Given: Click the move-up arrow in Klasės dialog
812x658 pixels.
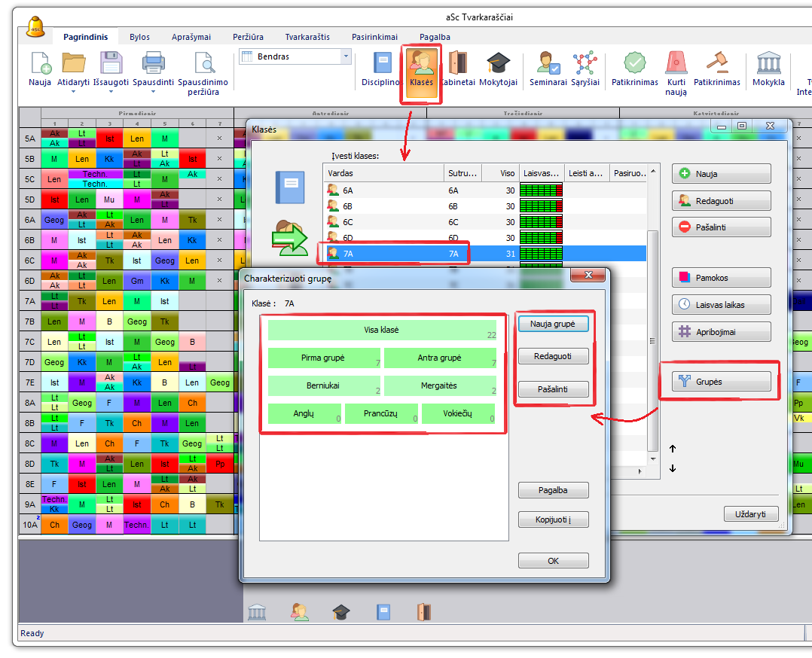Looking at the screenshot, I should click(673, 449).
